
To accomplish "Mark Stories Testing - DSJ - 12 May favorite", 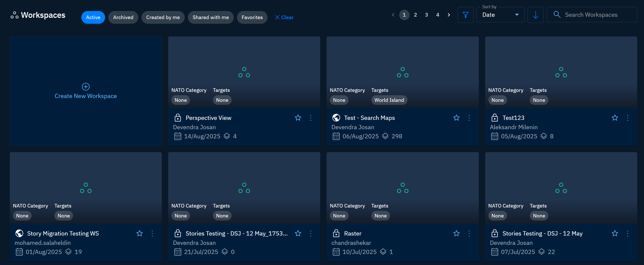I will pos(615,233).
